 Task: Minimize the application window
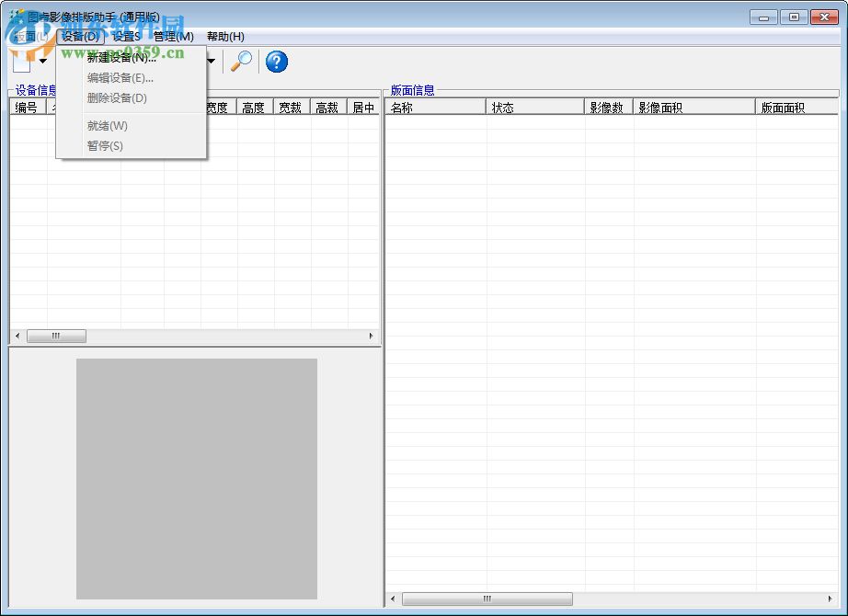pos(763,17)
